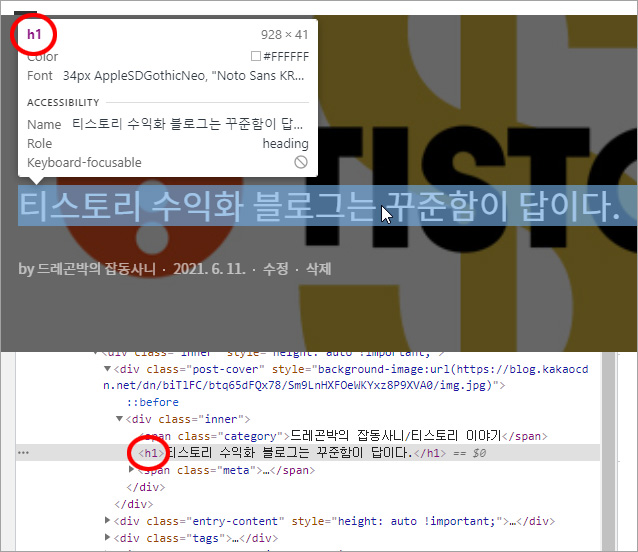Select the span class category element row

[343, 436]
